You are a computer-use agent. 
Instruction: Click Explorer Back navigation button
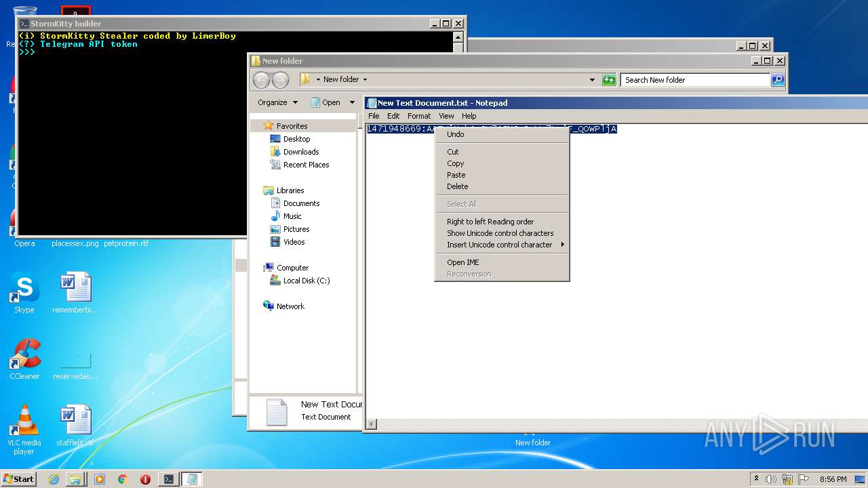point(262,80)
